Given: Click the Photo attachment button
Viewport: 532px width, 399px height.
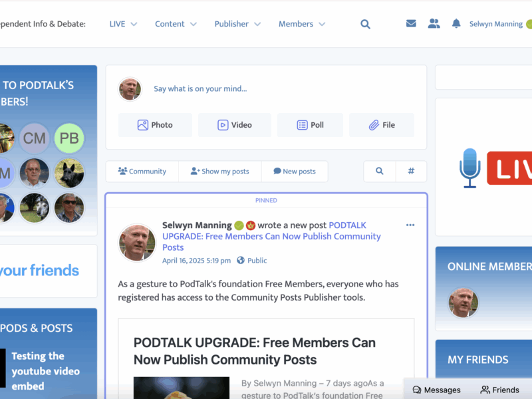Looking at the screenshot, I should click(x=155, y=125).
